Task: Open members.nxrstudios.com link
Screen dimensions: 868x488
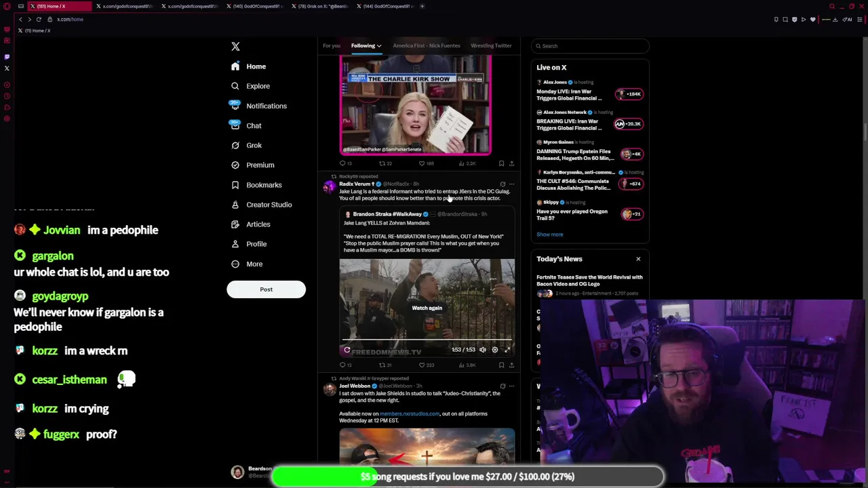Action: 409,413
